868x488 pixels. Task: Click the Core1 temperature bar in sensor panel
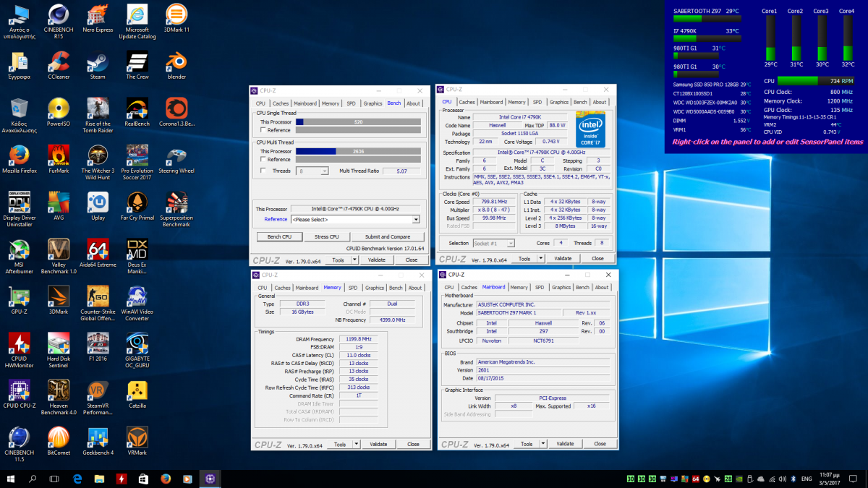click(x=770, y=38)
